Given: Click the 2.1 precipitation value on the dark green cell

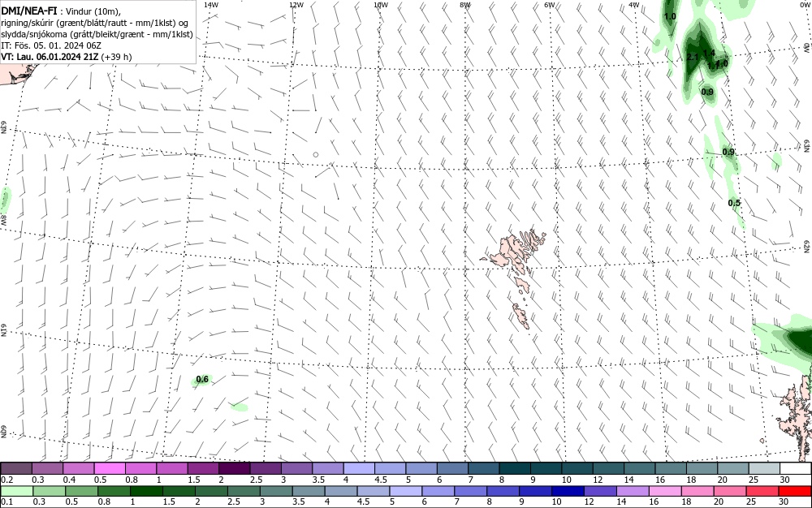Looking at the screenshot, I should (x=693, y=57).
